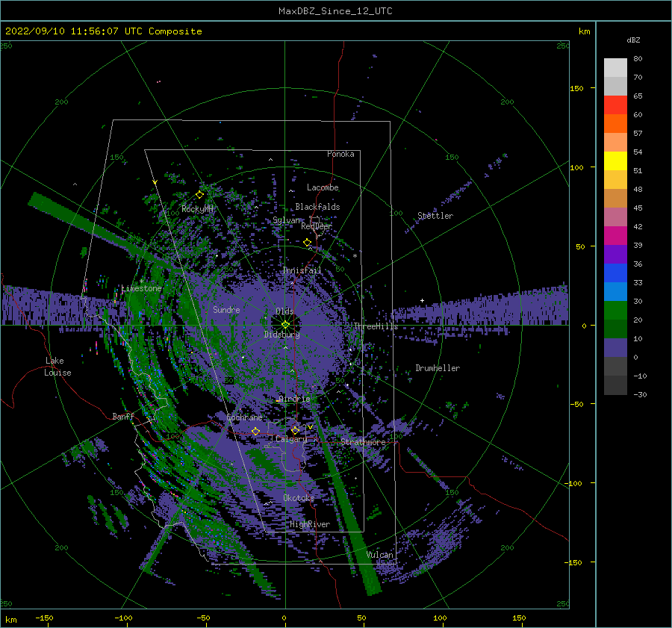Viewport: 672px width, 628px height.
Task: Click the white asterisk marker above Limestone
Action: pyautogui.click(x=141, y=282)
